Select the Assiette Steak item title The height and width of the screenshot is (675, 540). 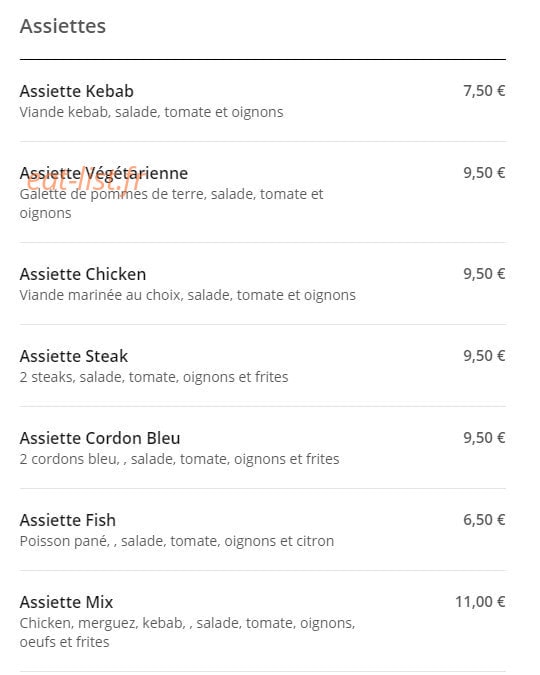pos(74,356)
